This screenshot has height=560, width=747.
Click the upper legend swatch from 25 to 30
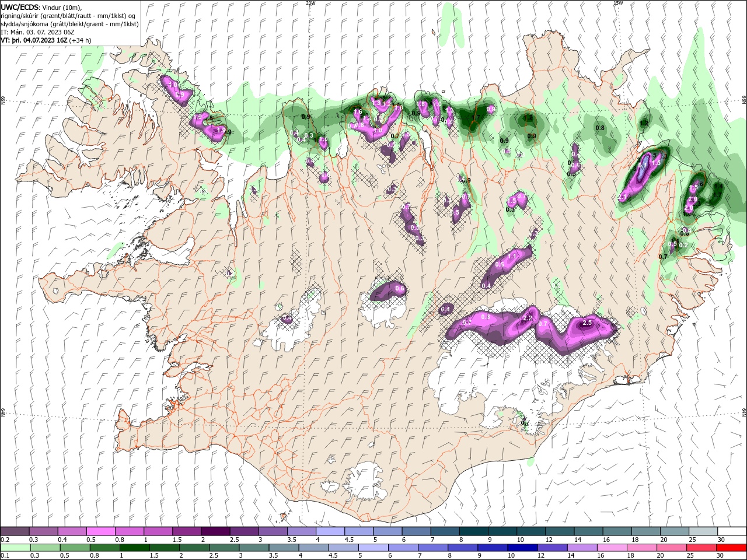tap(704, 531)
